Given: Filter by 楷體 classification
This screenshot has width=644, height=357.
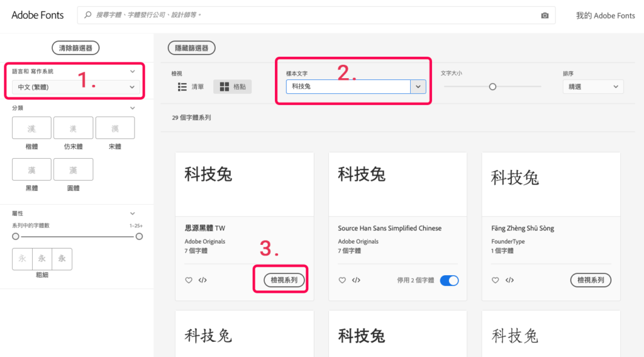Looking at the screenshot, I should (x=31, y=128).
